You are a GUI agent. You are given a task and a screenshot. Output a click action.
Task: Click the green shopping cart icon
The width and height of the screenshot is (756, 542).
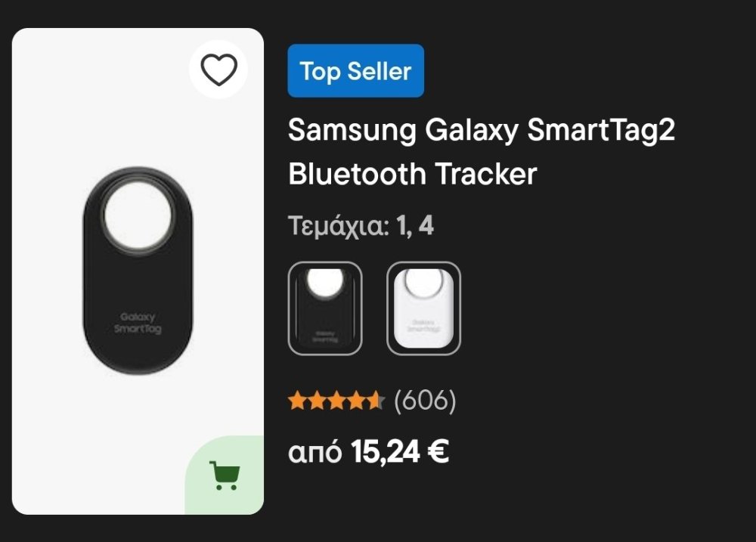click(x=225, y=475)
